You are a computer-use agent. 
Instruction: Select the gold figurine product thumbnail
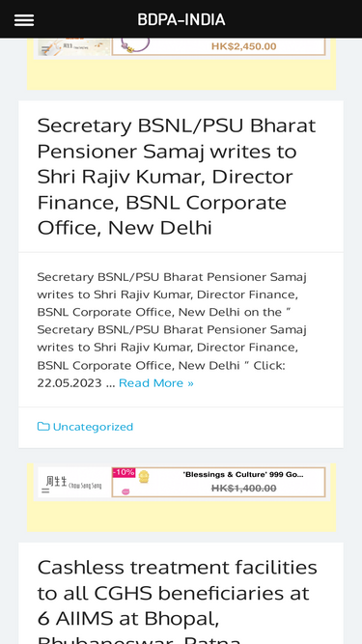144,476
